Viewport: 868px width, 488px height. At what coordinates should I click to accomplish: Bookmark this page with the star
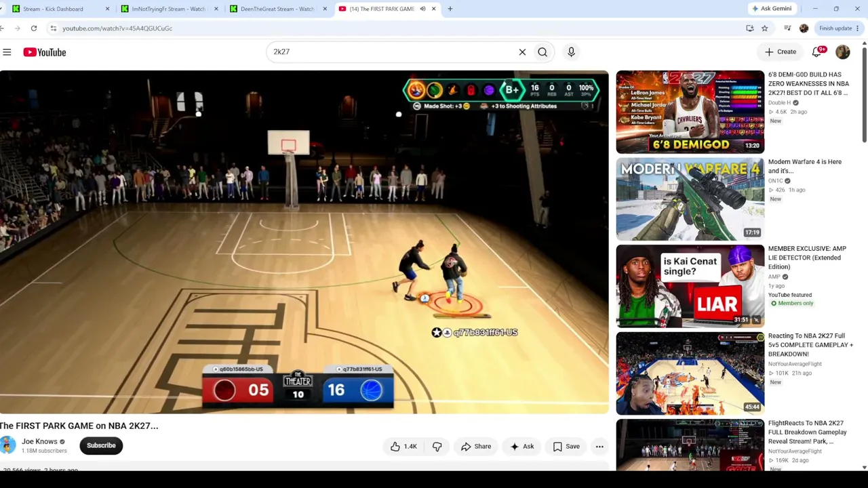[764, 28]
